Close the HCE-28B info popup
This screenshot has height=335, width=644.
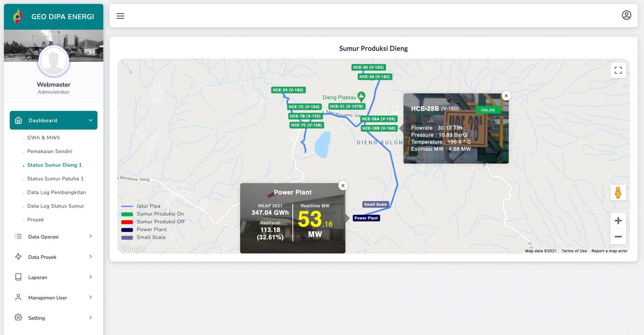[x=506, y=96]
